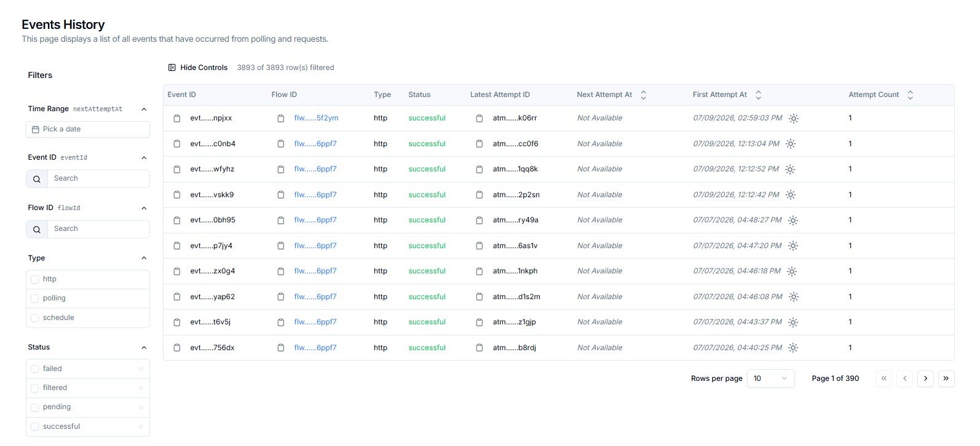Copy event ID ending p7jy4
Screen dimensions: 980x446
(177, 246)
